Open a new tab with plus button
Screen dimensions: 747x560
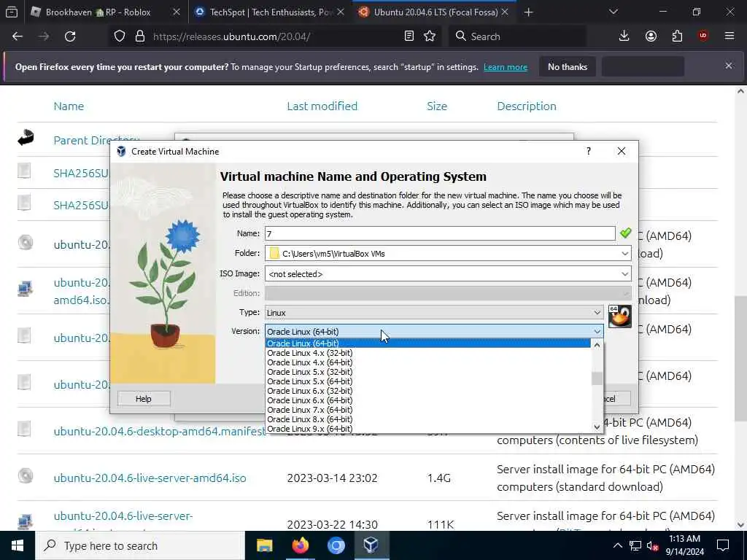[528, 12]
